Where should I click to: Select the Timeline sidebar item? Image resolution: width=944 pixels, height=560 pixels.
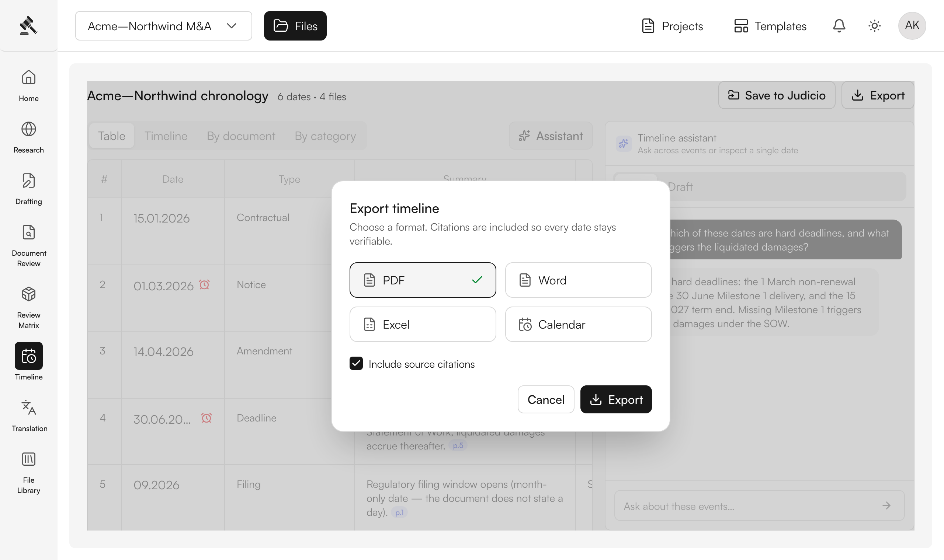pos(29,361)
